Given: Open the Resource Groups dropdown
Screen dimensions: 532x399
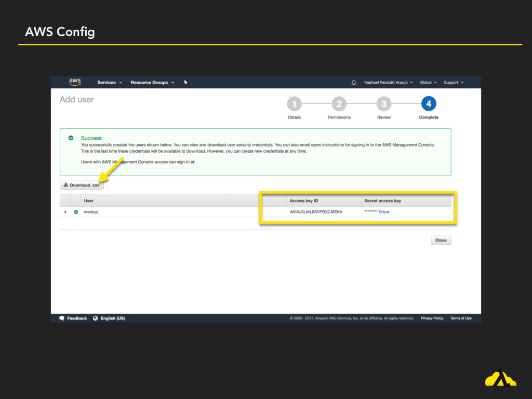Looking at the screenshot, I should (x=152, y=82).
